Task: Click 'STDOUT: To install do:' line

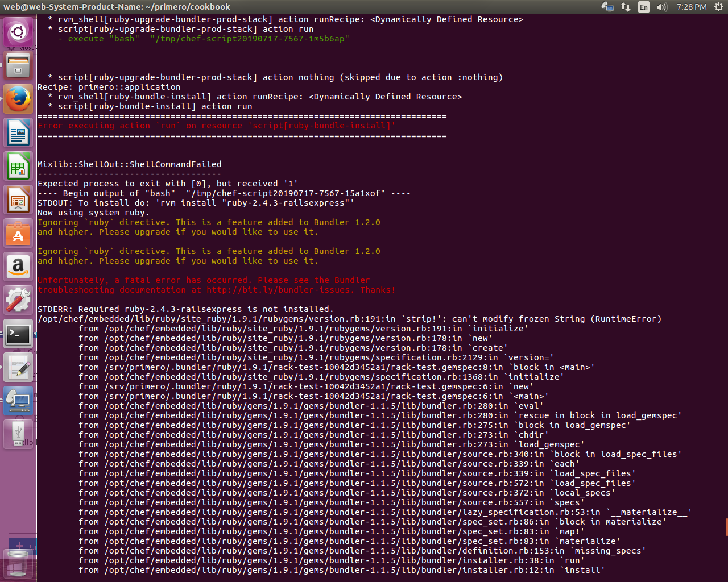Action: [x=196, y=203]
